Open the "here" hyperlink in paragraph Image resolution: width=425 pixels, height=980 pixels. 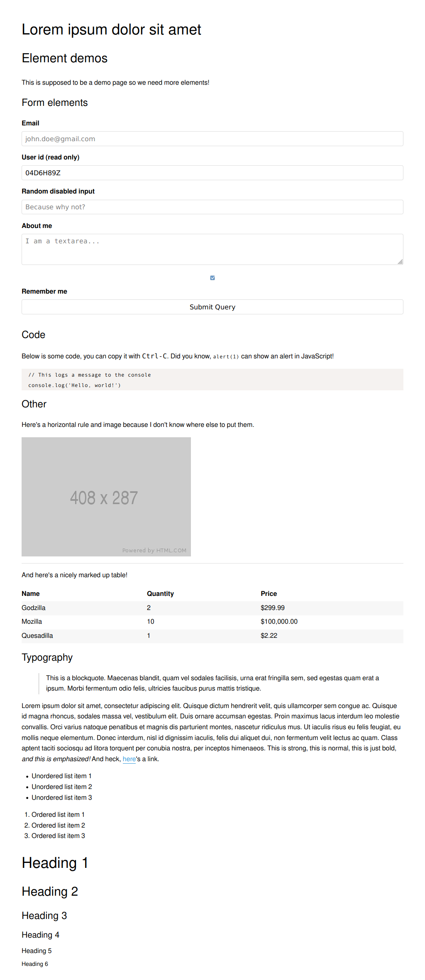[129, 759]
